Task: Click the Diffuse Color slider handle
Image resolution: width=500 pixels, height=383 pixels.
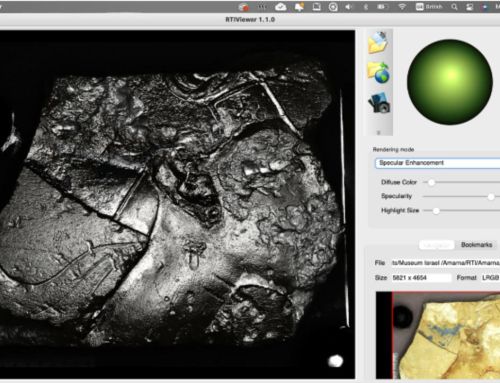Action: (431, 182)
